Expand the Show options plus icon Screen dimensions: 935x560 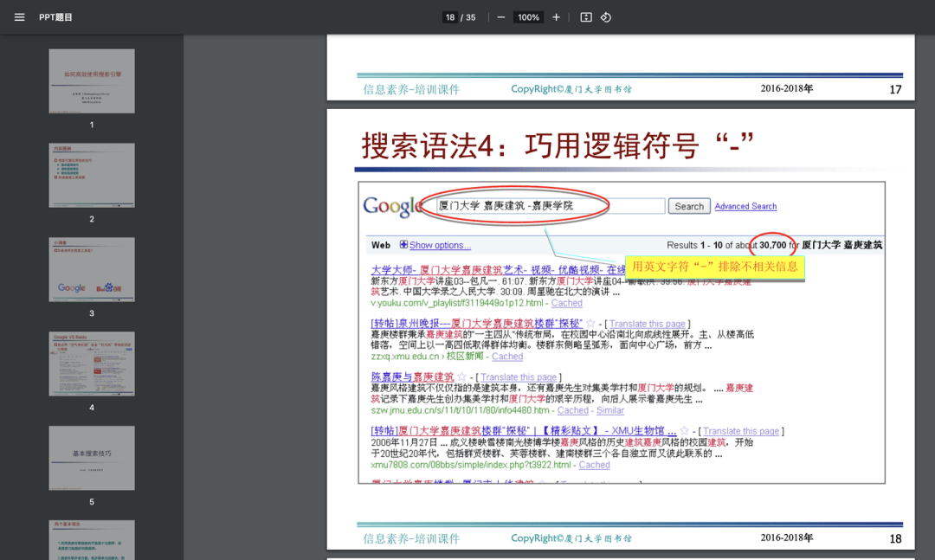pos(403,245)
